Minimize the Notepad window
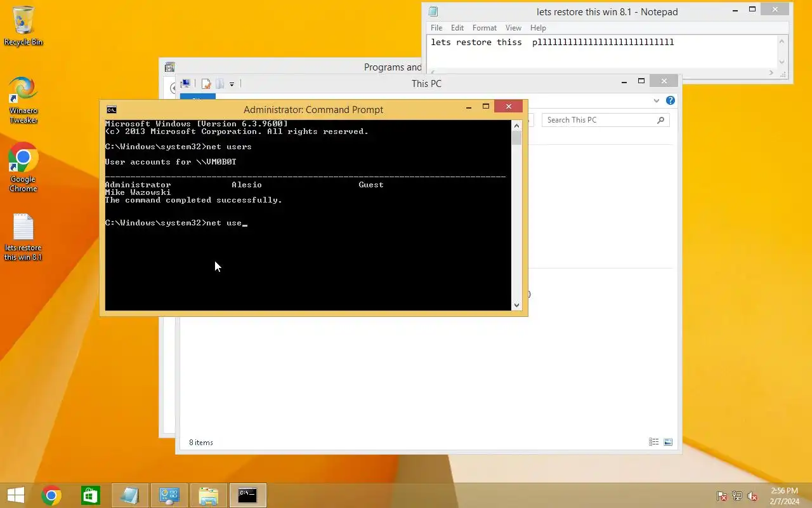Viewport: 812px width, 508px height. pos(735,9)
